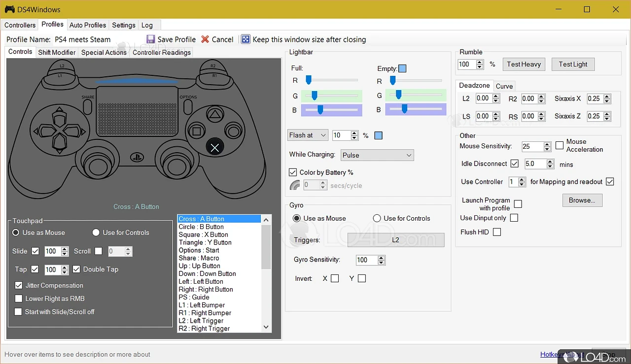Image resolution: width=631 pixels, height=364 pixels.
Task: Click the Save Profile floppy disk icon
Action: point(151,39)
